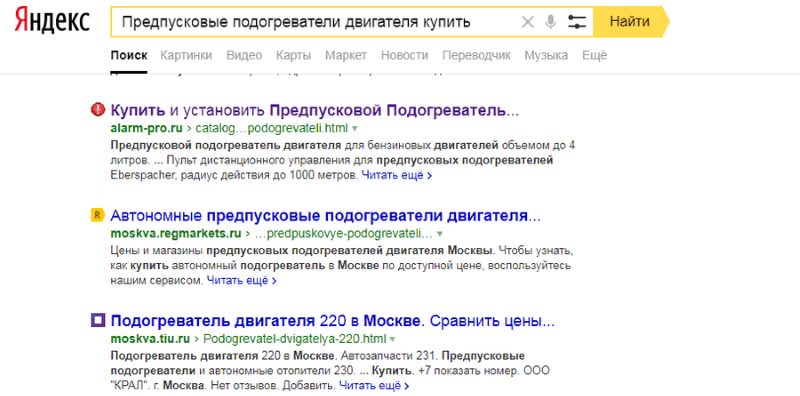Image resolution: width=800 pixels, height=396 pixels.
Task: Open the alarm-pro.ru domain link
Action: click(146, 128)
